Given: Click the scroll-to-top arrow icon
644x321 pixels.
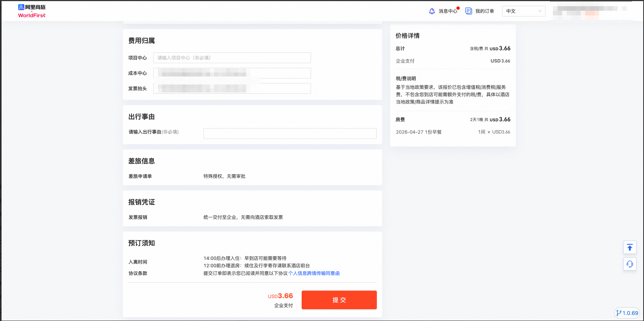Looking at the screenshot, I should (x=630, y=247).
